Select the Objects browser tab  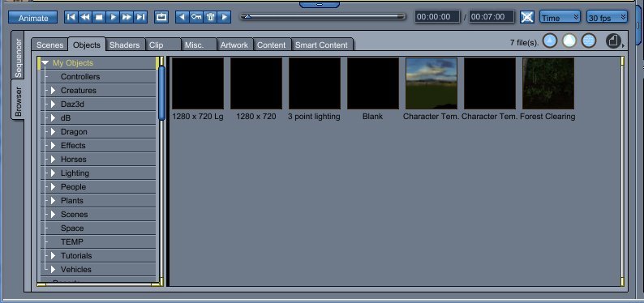(87, 45)
